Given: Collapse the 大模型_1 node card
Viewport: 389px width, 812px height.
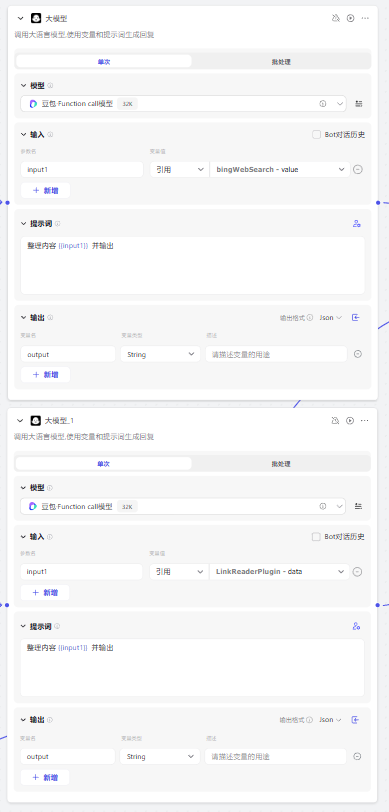Looking at the screenshot, I should (x=20, y=420).
